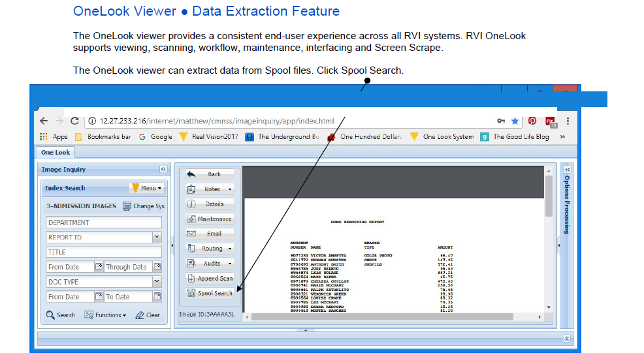Click the Through Date input field
The height and width of the screenshot is (353, 644).
click(129, 267)
